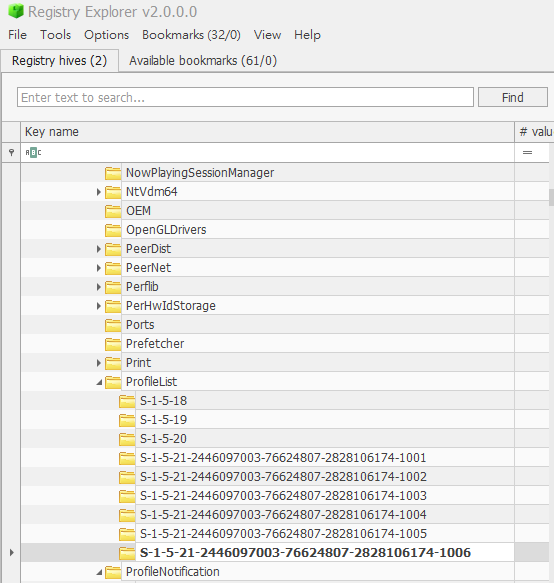The image size is (554, 583).
Task: Click the # values column header
Action: [534, 132]
